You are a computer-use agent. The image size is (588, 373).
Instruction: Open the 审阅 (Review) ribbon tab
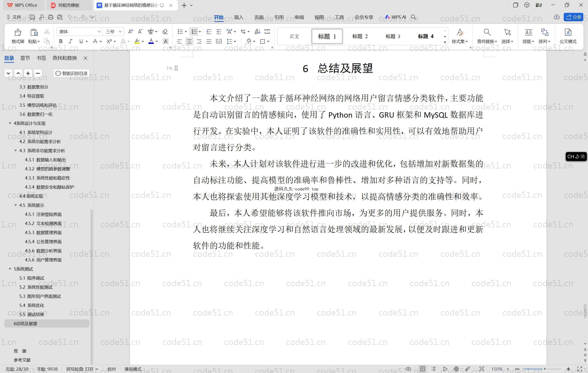[299, 17]
